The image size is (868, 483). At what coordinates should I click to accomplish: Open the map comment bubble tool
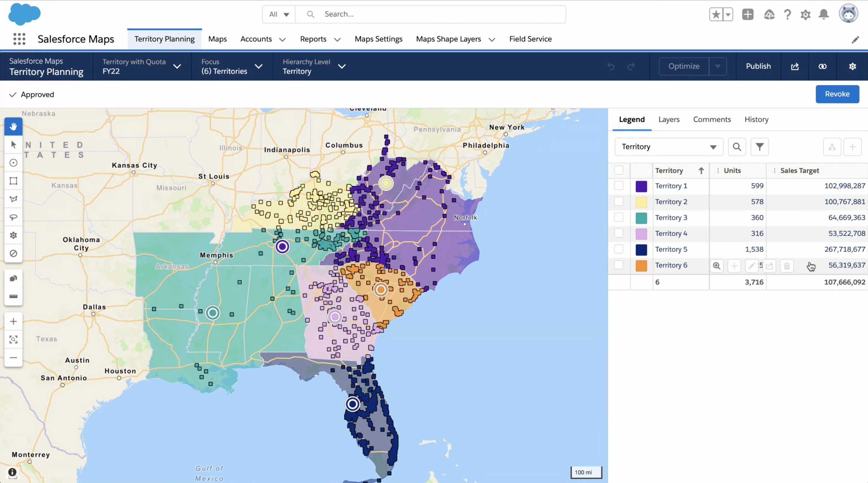pos(13,278)
